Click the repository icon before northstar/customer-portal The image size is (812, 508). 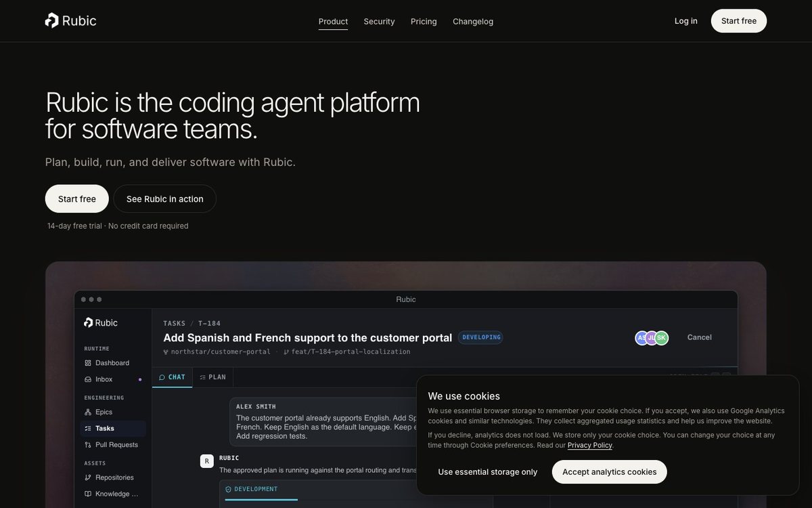pyautogui.click(x=166, y=352)
